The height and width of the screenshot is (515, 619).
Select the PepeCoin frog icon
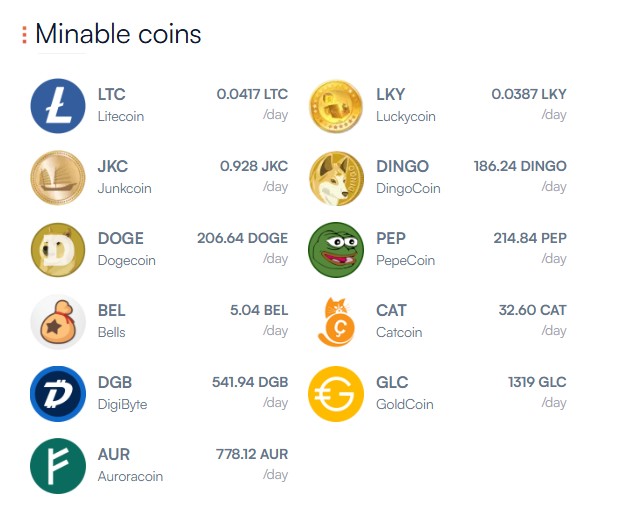[336, 250]
